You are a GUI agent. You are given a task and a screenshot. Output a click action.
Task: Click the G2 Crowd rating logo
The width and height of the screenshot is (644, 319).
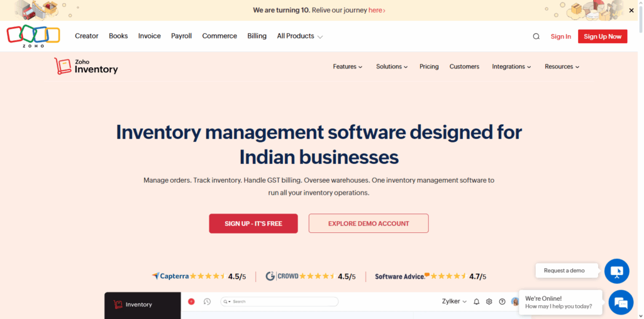282,276
